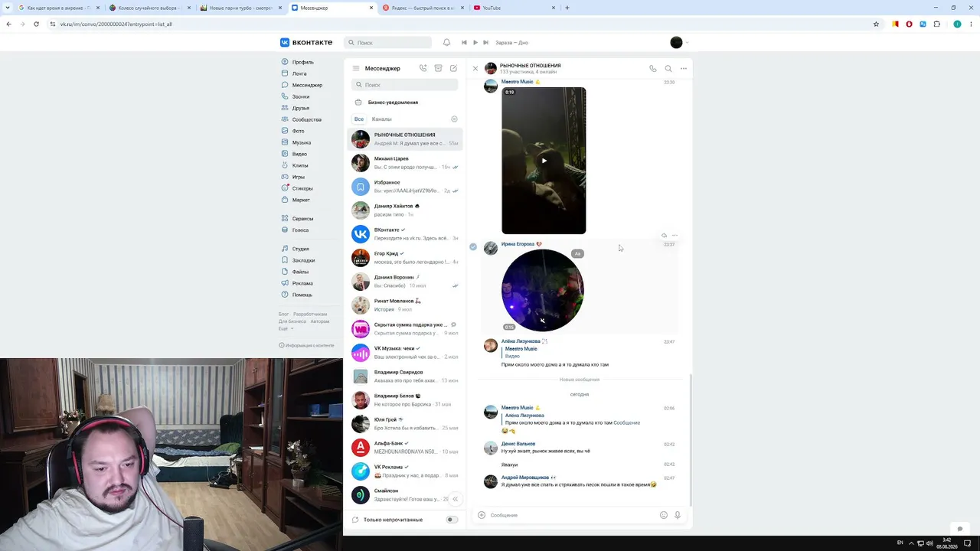980x551 pixels.
Task: Open Звонки in left sidebar
Action: (301, 96)
